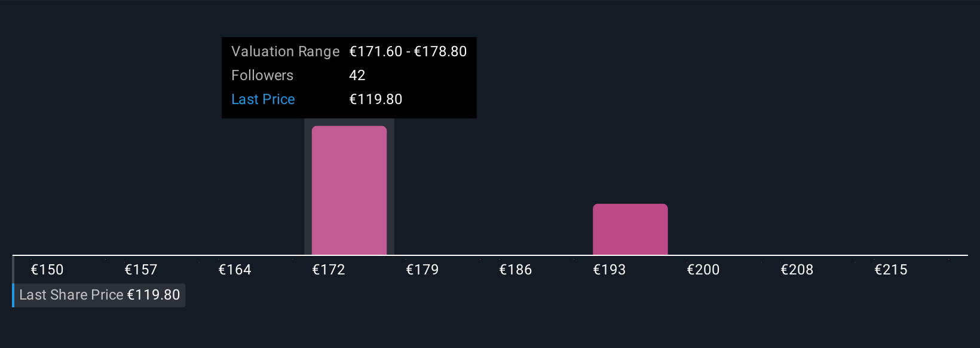Viewport: 980px width, 348px height.
Task: Select the €179 axis label
Action: [x=422, y=270]
